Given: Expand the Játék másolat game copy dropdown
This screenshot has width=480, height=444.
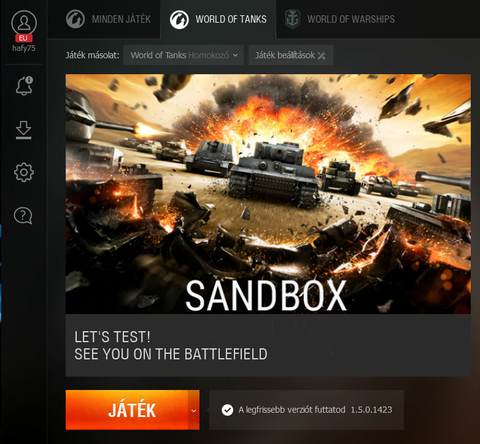Looking at the screenshot, I should pyautogui.click(x=183, y=55).
